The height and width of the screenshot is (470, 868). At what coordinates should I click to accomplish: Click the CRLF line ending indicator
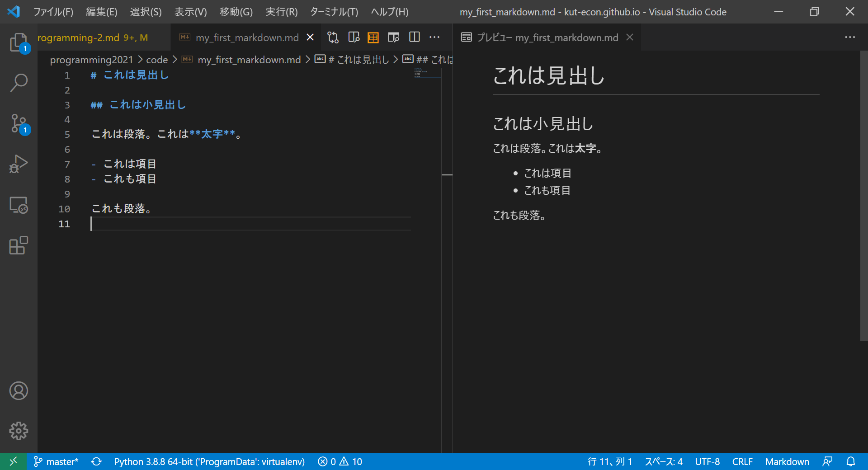point(742,461)
